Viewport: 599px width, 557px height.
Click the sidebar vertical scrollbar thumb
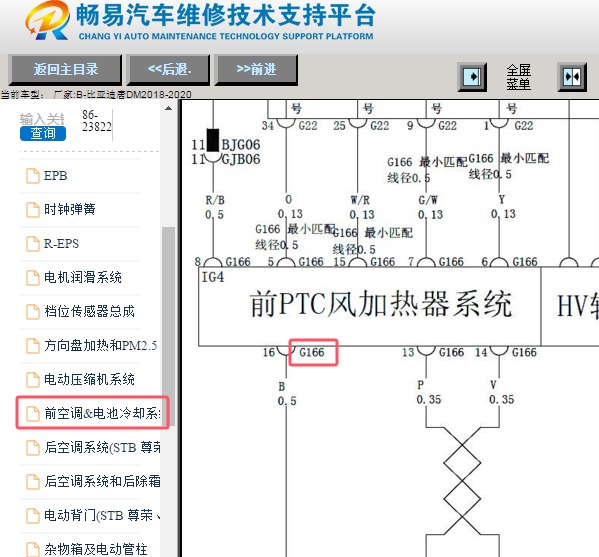(x=168, y=327)
